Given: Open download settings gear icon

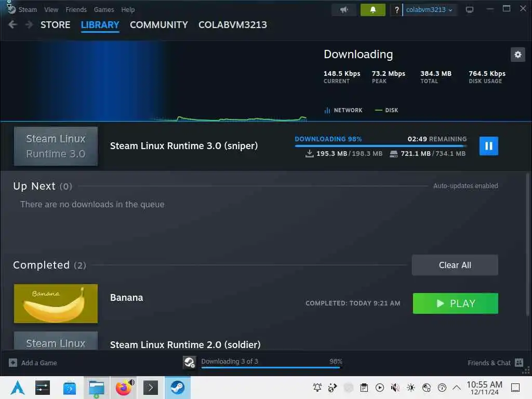Looking at the screenshot, I should click(x=518, y=55).
